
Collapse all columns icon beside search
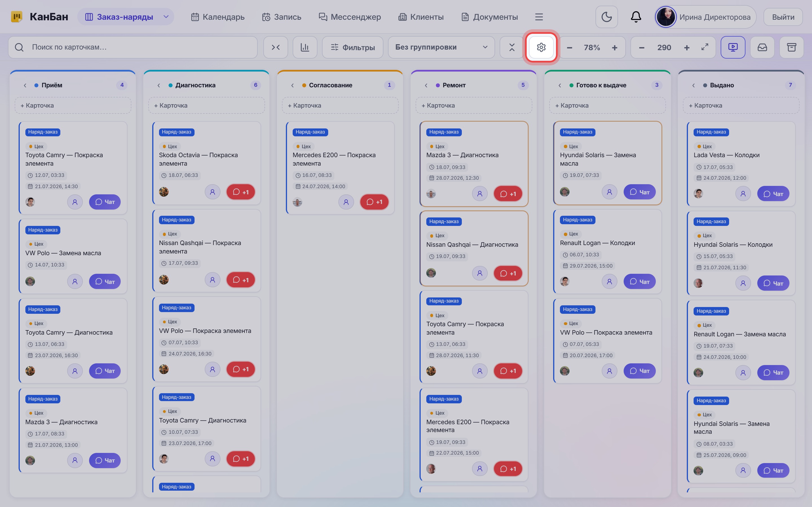tap(275, 47)
